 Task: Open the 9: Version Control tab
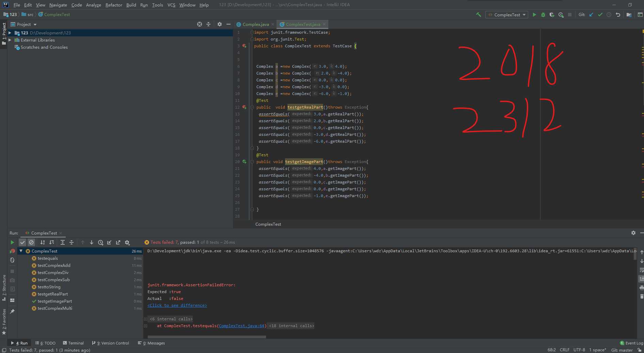click(x=111, y=343)
